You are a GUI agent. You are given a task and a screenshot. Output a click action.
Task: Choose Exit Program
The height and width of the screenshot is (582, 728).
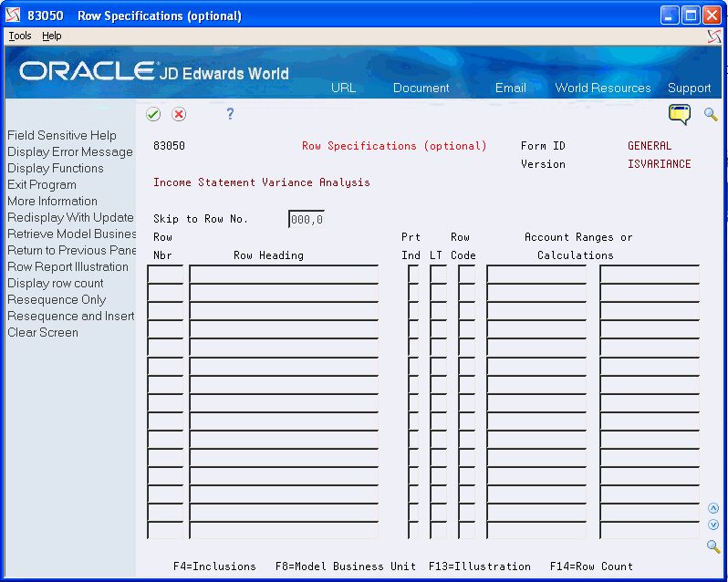click(x=42, y=184)
